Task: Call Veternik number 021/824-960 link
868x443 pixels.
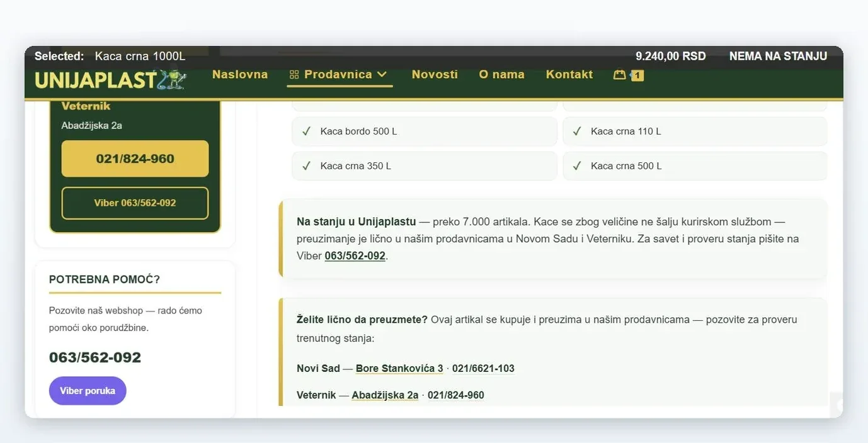Action: (456, 395)
